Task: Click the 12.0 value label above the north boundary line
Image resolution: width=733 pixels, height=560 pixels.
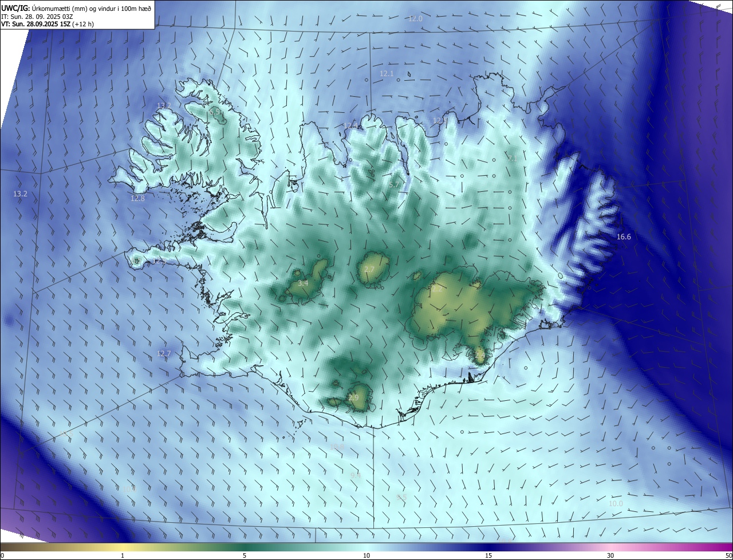Action: (415, 18)
